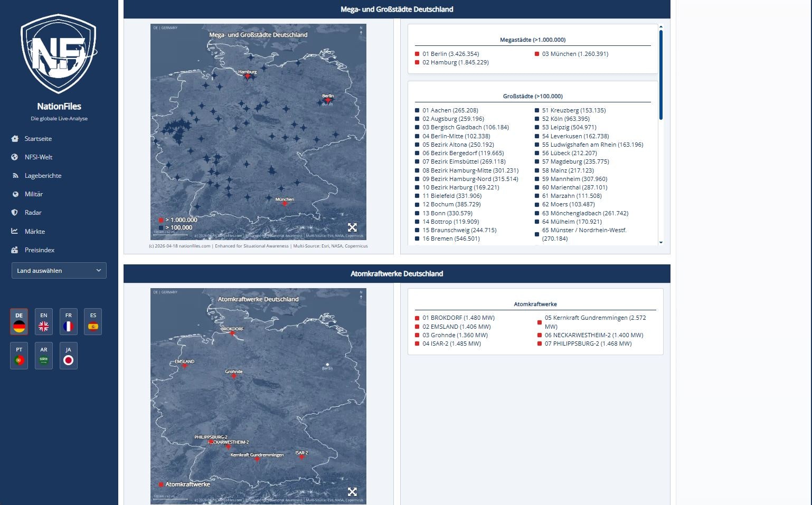
Task: Click the Märkte chart icon
Action: pos(15,232)
